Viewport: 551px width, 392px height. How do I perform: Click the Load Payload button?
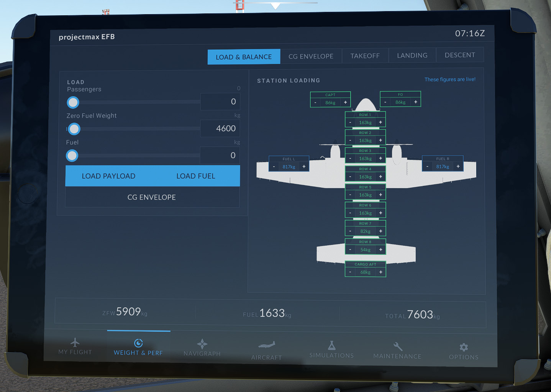108,176
